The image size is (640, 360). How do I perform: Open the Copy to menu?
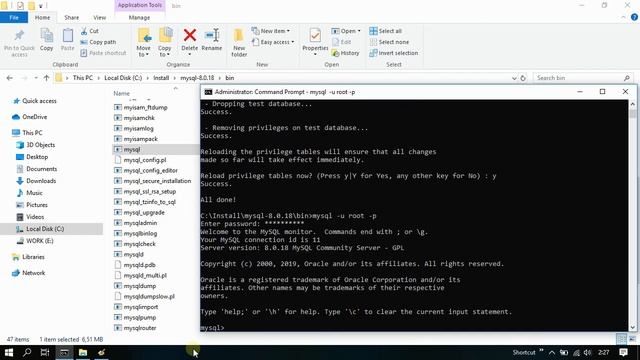pos(165,43)
